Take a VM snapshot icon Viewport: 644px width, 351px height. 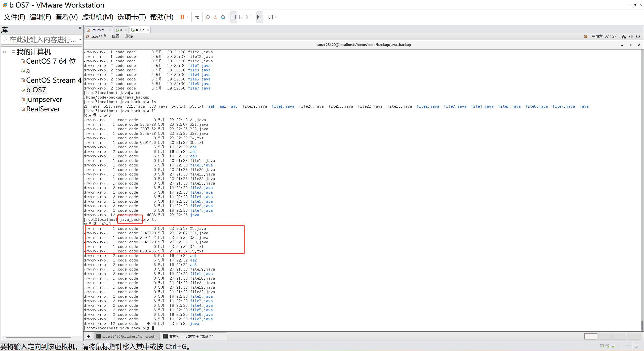(208, 17)
